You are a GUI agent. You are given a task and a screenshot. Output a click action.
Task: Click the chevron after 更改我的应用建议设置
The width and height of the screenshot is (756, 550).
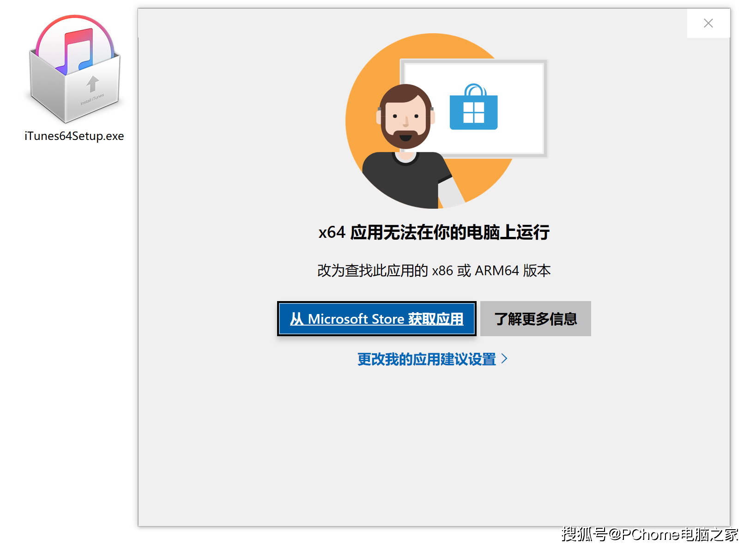[x=504, y=358]
